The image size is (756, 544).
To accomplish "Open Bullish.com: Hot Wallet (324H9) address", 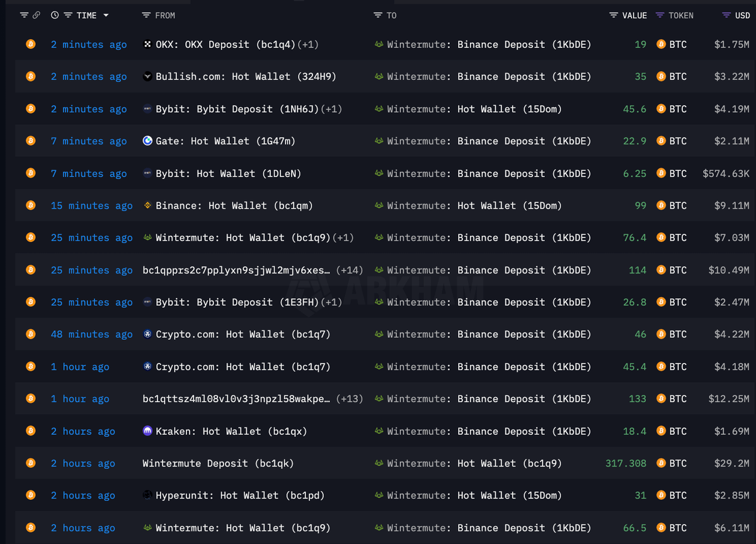I will click(x=246, y=76).
